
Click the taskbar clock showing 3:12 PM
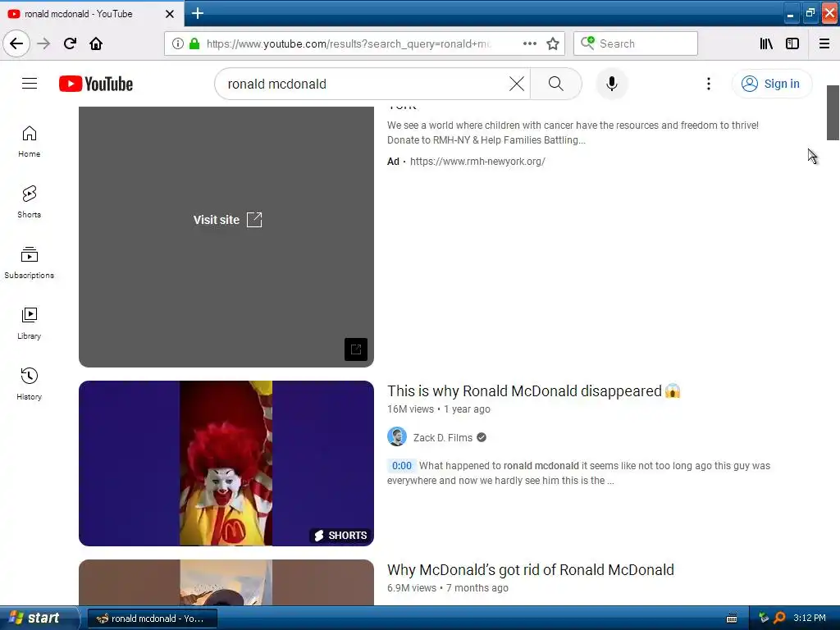coord(809,618)
